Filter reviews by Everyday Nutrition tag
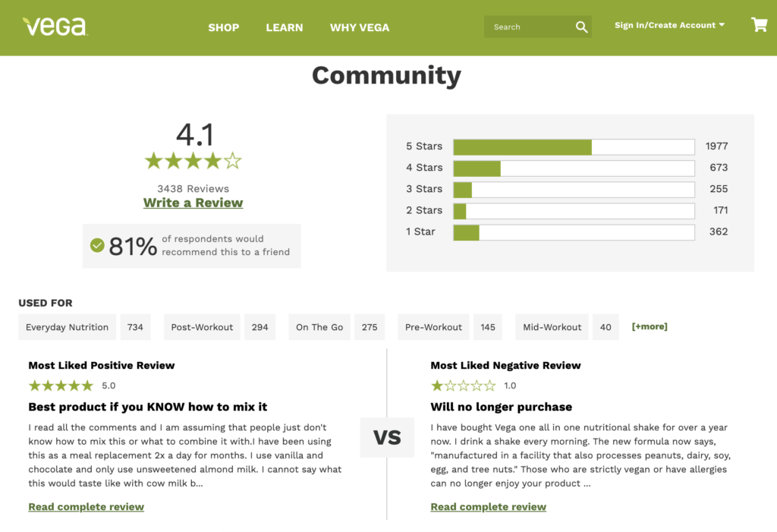Image resolution: width=777 pixels, height=532 pixels. click(x=67, y=327)
